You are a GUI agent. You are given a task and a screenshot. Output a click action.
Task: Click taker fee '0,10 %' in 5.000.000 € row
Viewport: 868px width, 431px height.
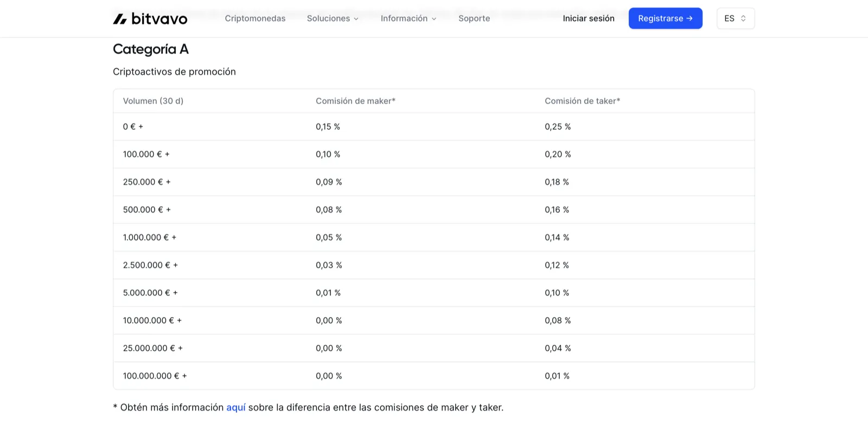point(557,292)
